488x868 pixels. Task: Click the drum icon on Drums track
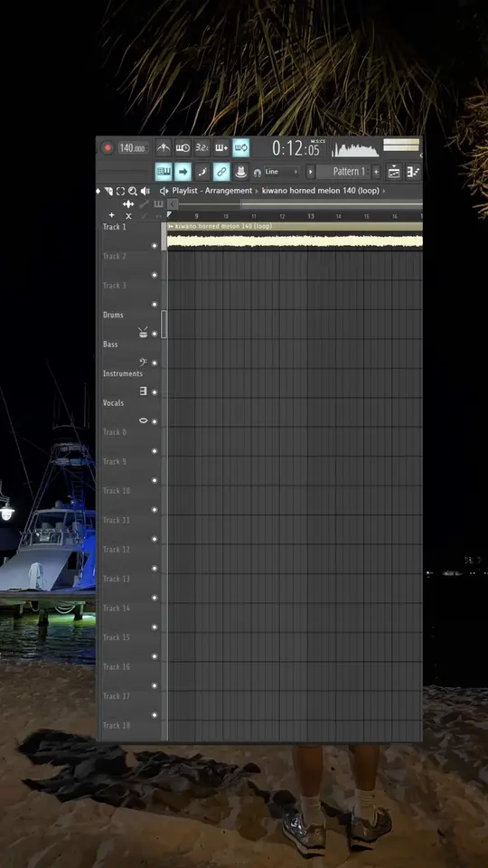[x=144, y=333]
